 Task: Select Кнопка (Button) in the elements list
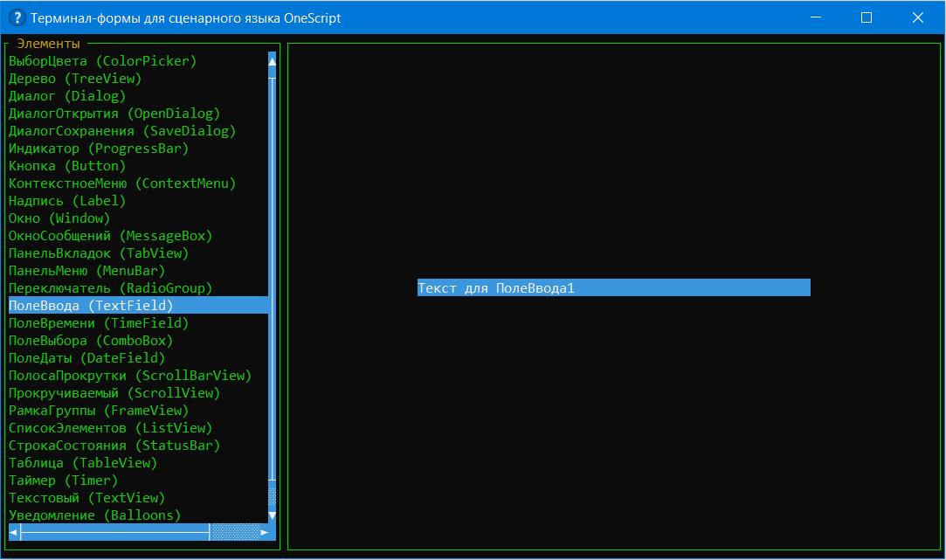[x=67, y=166]
